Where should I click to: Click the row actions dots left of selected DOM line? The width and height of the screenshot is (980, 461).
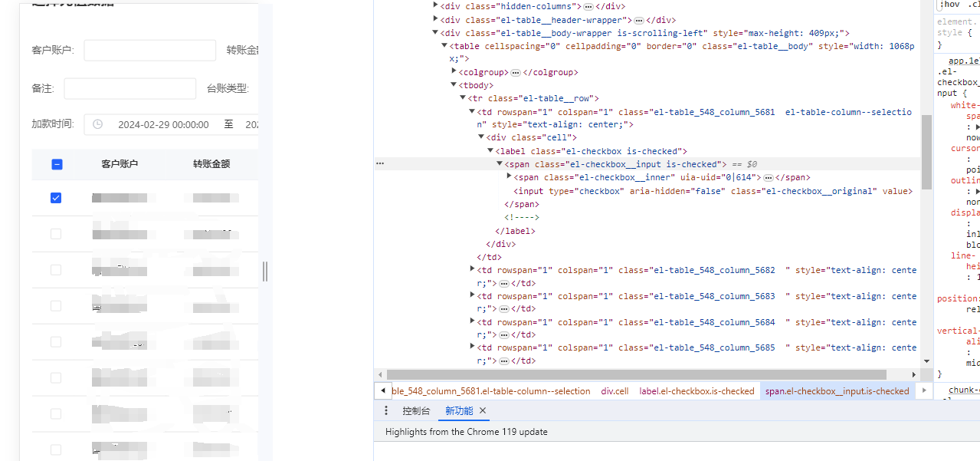pyautogui.click(x=380, y=164)
